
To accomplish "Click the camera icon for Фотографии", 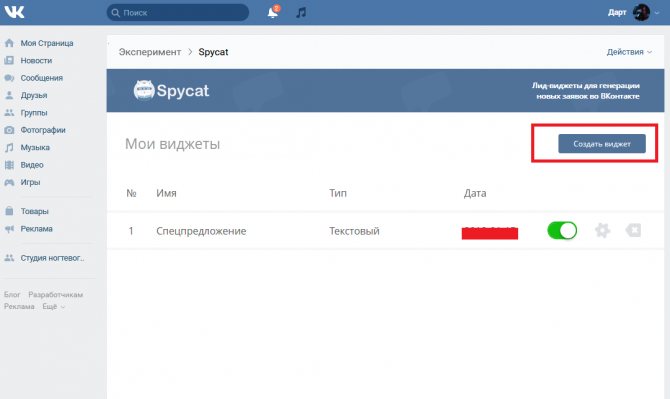I will pyautogui.click(x=9, y=130).
